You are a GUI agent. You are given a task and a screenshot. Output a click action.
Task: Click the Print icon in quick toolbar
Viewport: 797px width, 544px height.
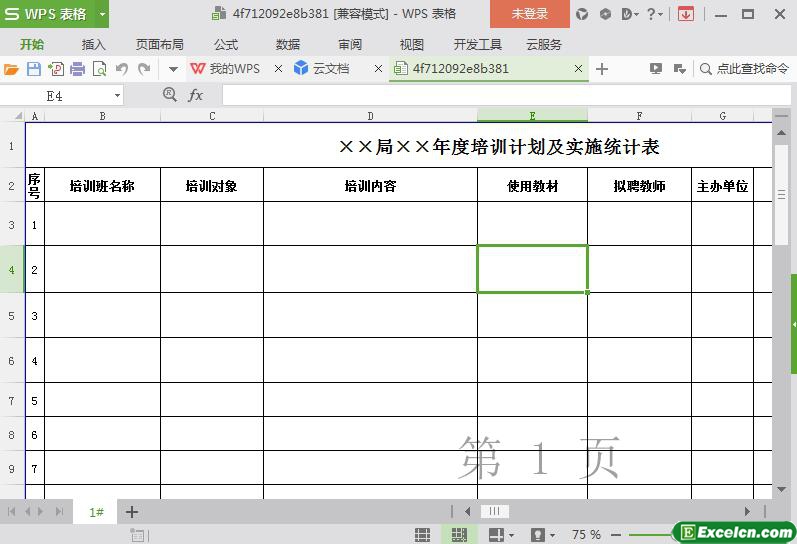(77, 69)
